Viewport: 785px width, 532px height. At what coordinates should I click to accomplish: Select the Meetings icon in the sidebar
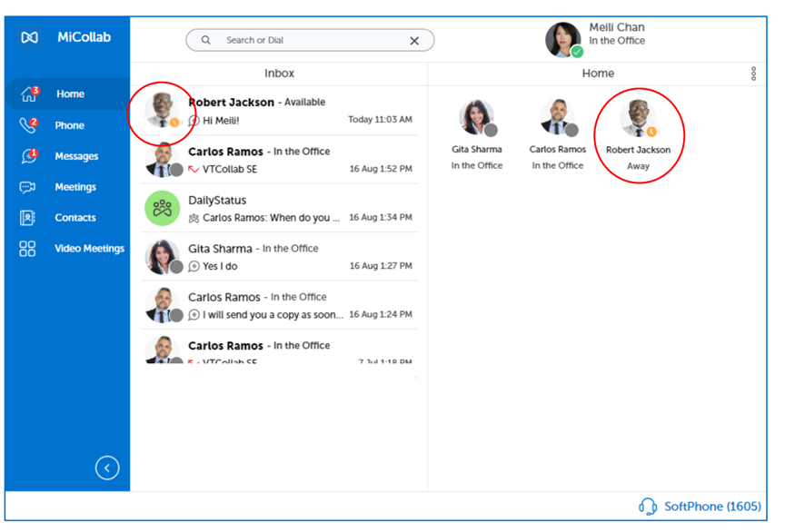(x=27, y=186)
